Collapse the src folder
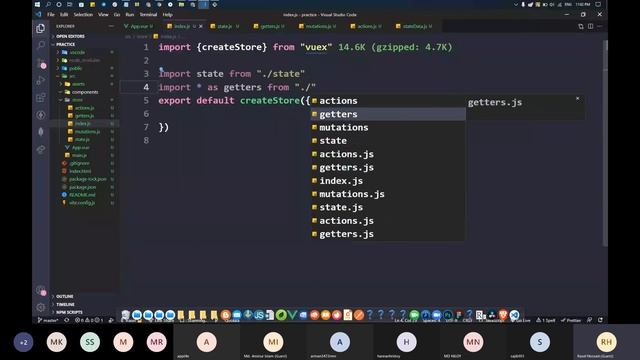Screen dimensions: 640x360 pyautogui.click(x=72, y=76)
